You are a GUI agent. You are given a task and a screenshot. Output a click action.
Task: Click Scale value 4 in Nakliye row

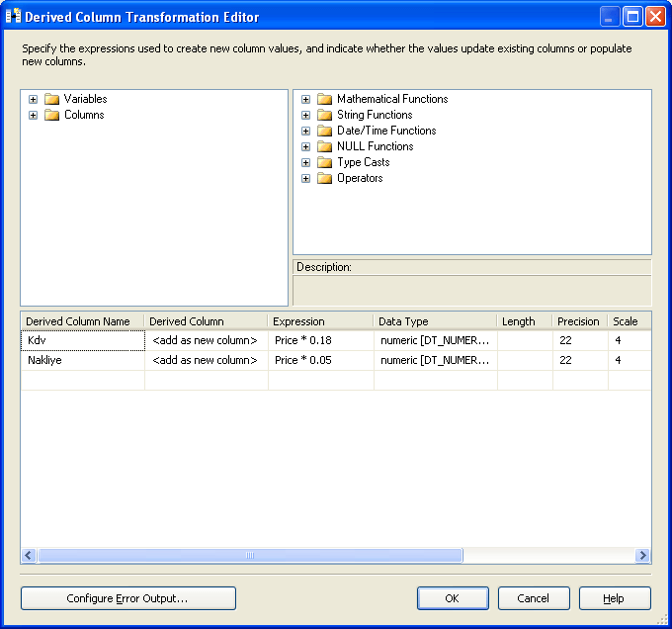click(x=630, y=360)
